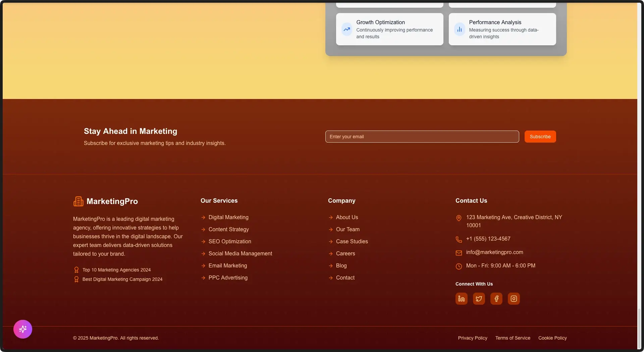This screenshot has height=352, width=644.
Task: Click the map pin address icon
Action: click(459, 218)
